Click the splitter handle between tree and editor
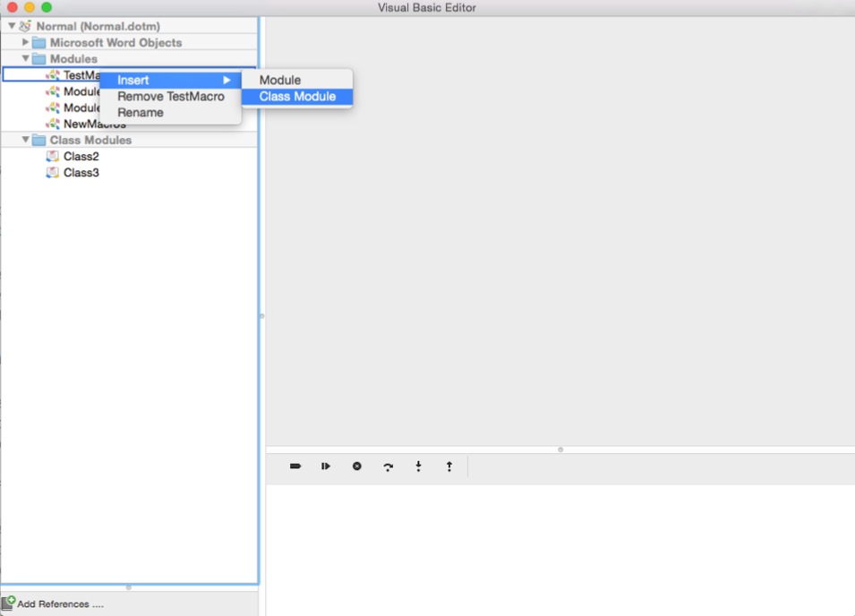855x616 pixels. tap(261, 316)
